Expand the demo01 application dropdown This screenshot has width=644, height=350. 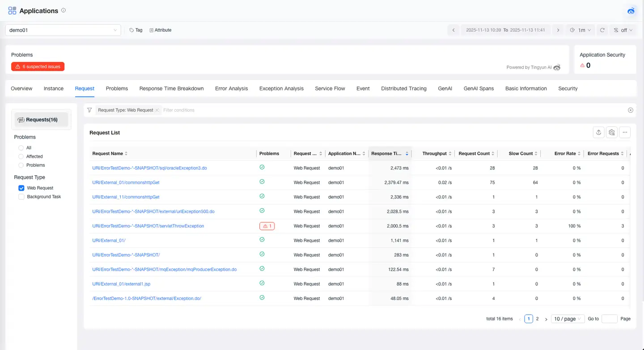coord(63,30)
